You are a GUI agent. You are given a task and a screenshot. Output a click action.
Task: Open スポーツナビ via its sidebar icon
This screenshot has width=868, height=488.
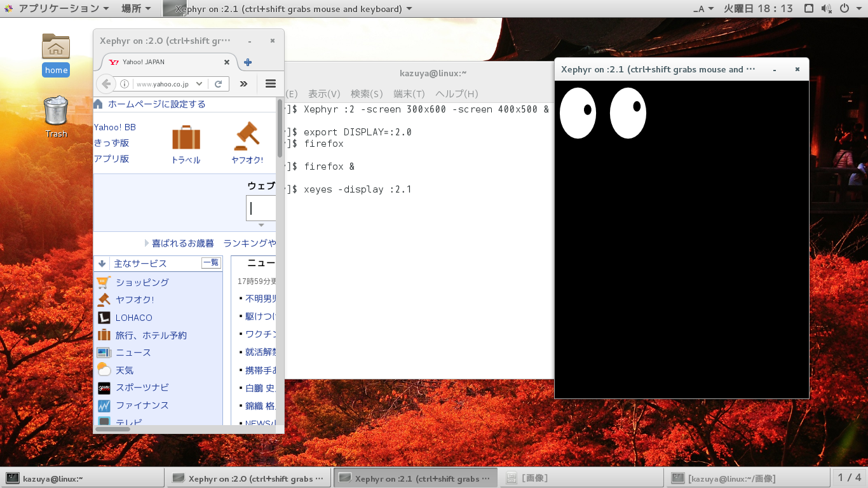(103, 388)
